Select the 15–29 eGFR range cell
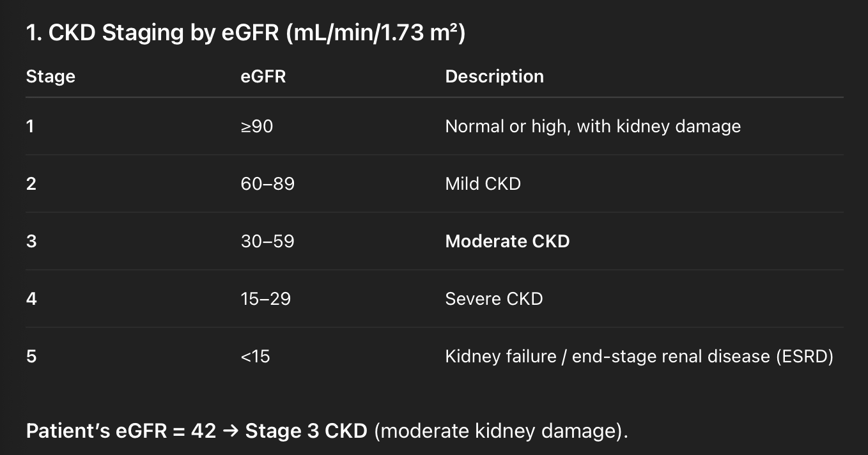 [x=265, y=299]
